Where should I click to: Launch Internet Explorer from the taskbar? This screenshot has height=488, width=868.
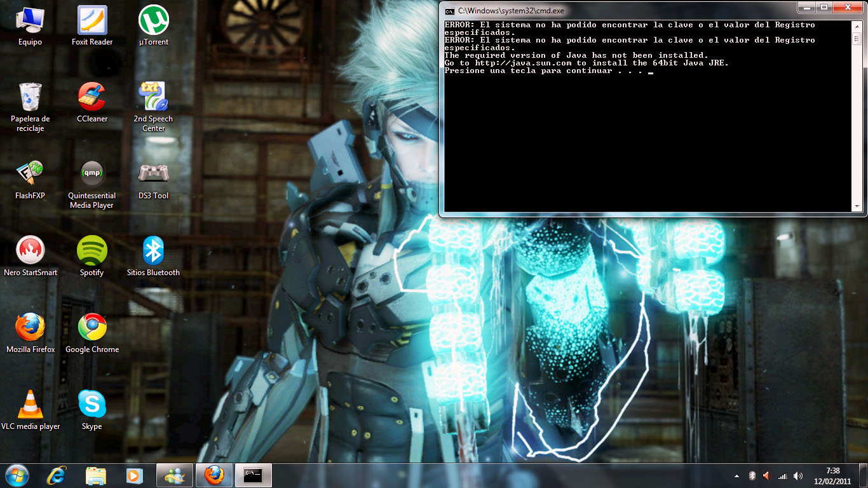point(57,475)
